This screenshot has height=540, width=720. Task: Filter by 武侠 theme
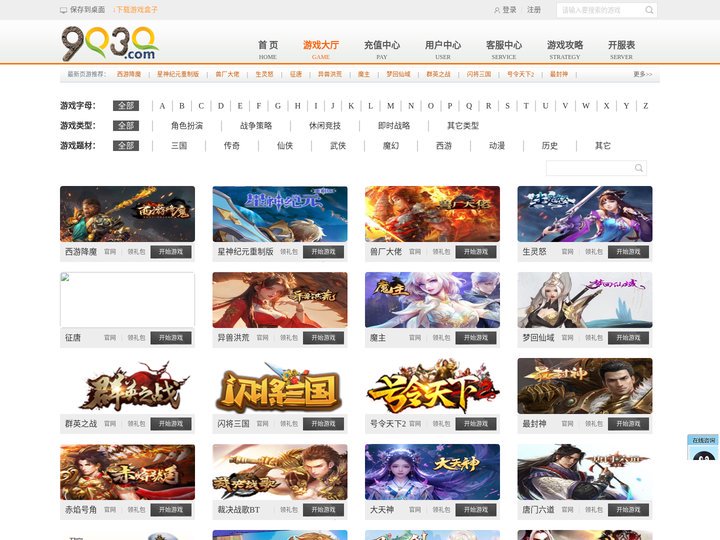coord(338,146)
